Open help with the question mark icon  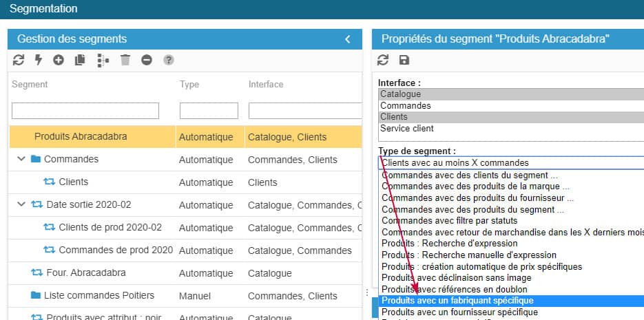tap(169, 60)
